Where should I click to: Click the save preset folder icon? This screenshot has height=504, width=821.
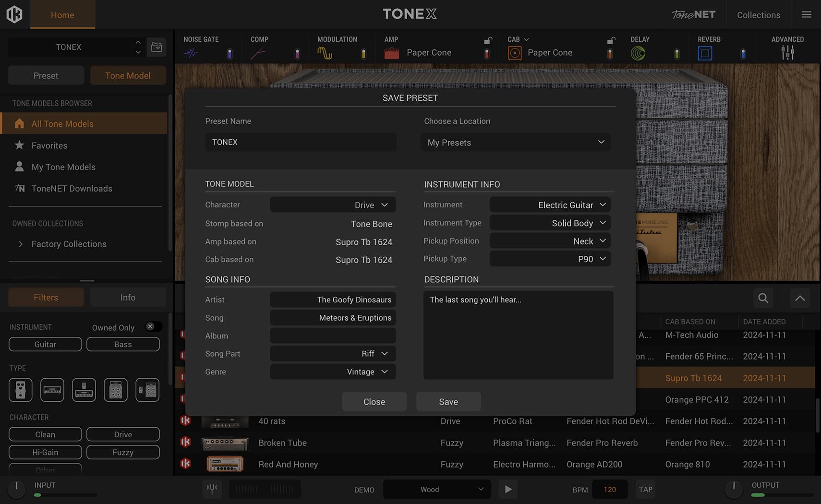[157, 47]
